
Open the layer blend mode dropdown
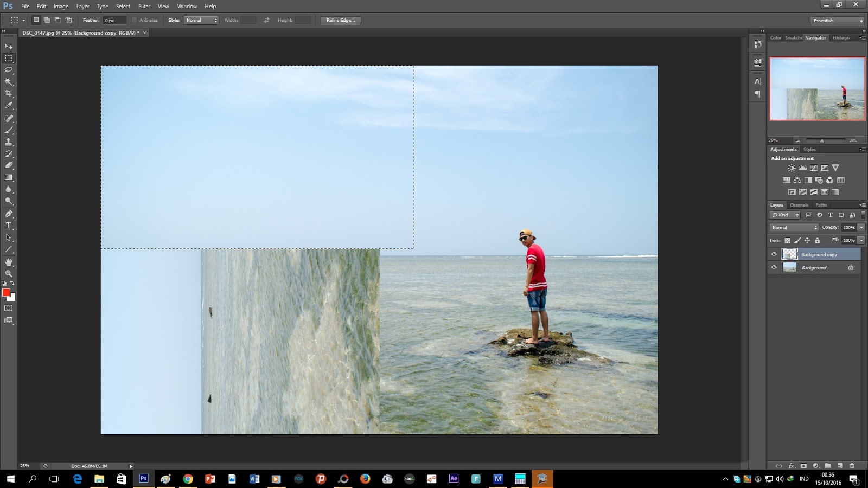pos(794,228)
